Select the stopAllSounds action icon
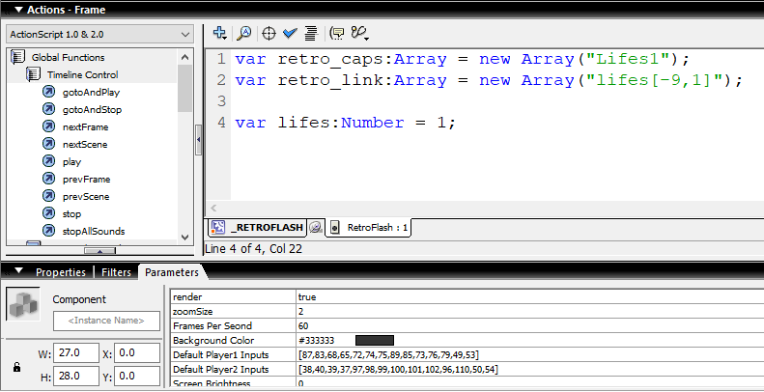Screen dimensions: 764x392 coord(48,231)
